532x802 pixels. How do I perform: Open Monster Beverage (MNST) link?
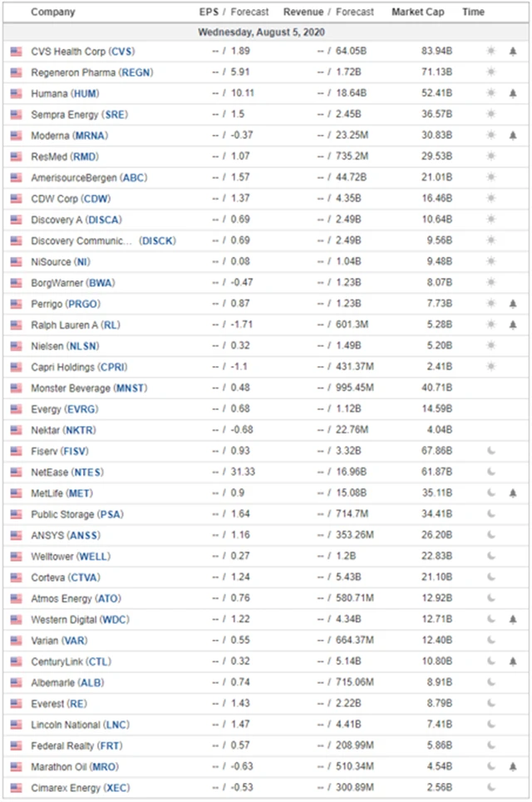(x=82, y=388)
